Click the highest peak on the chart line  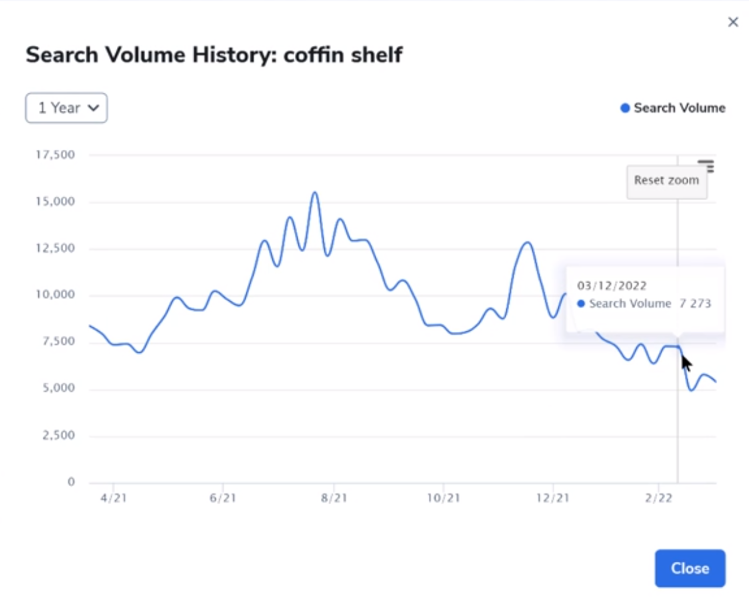[315, 192]
